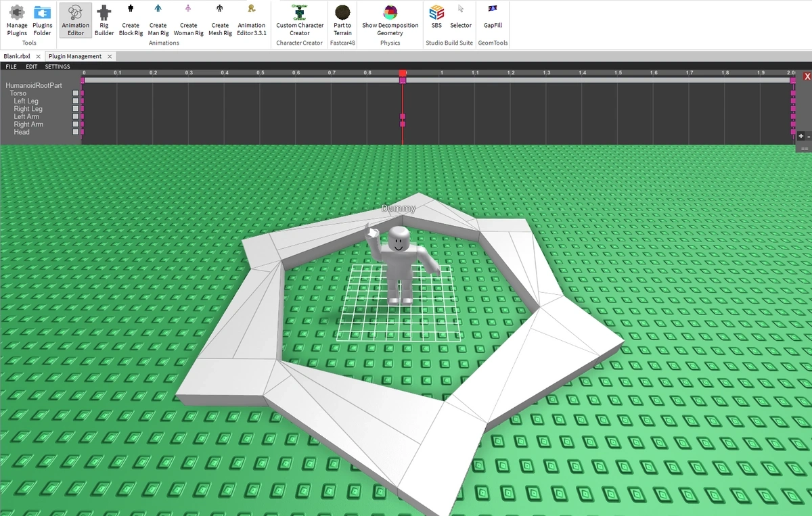Toggle the Left Arm checkbox

click(76, 117)
